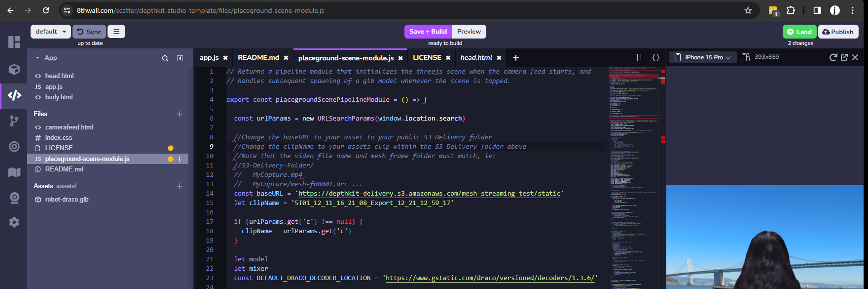Image resolution: width=868 pixels, height=289 pixels.
Task: Toggle the browser side panel
Action: [x=817, y=10]
